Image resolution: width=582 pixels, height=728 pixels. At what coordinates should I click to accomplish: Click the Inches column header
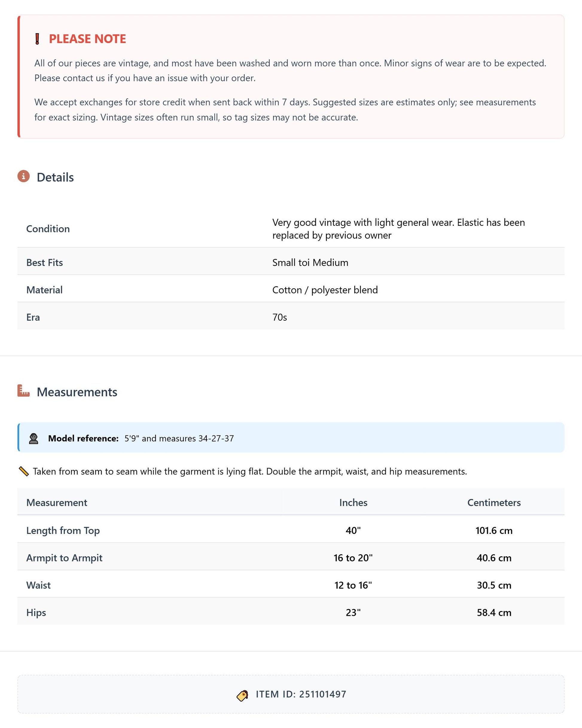pyautogui.click(x=353, y=502)
